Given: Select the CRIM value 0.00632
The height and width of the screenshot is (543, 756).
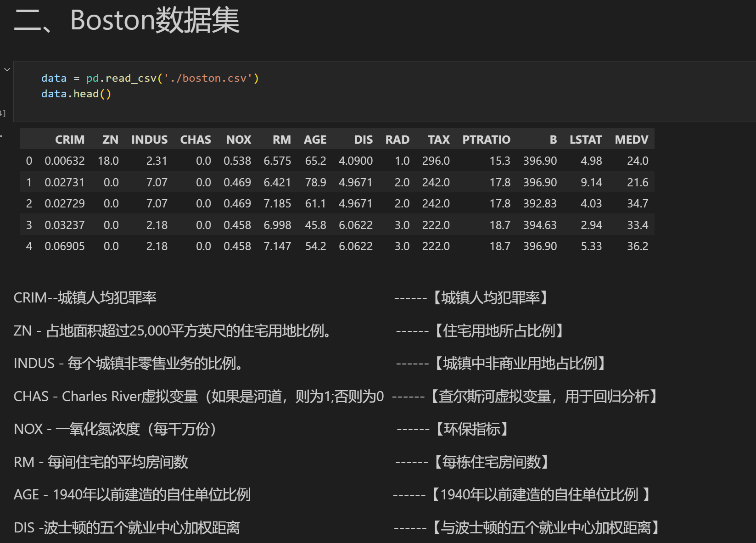Looking at the screenshot, I should coord(65,161).
